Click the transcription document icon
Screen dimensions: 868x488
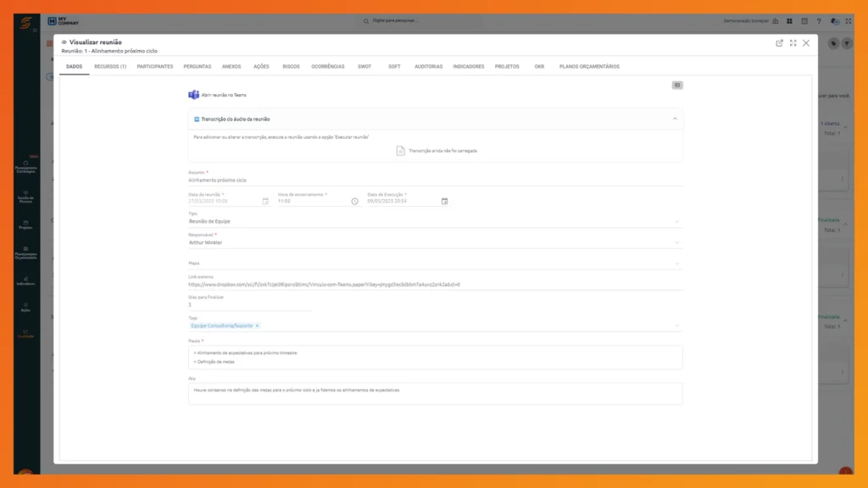[x=400, y=151]
